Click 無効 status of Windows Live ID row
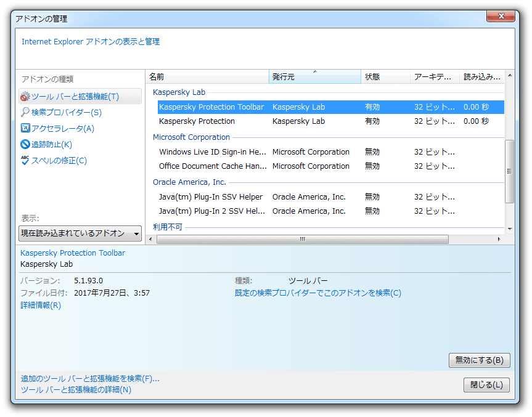This screenshot has width=532, height=417. pyautogui.click(x=372, y=152)
